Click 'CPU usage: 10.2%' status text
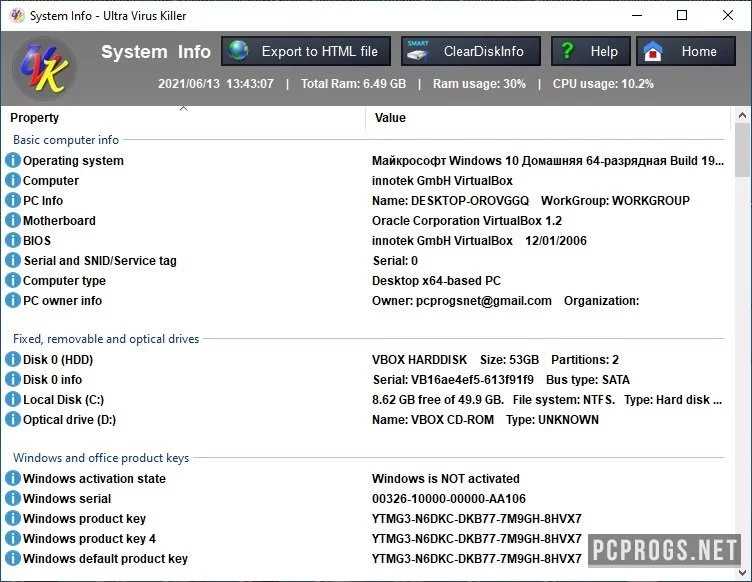This screenshot has width=752, height=582. [x=603, y=84]
